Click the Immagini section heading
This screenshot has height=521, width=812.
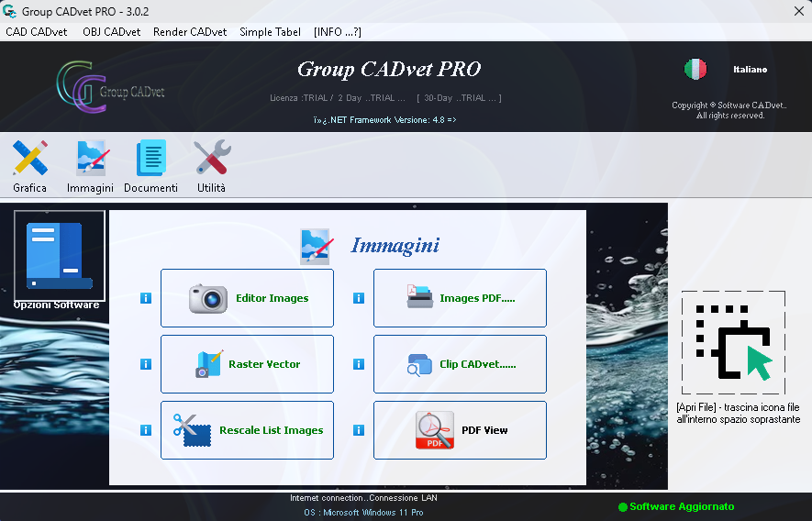pos(395,246)
